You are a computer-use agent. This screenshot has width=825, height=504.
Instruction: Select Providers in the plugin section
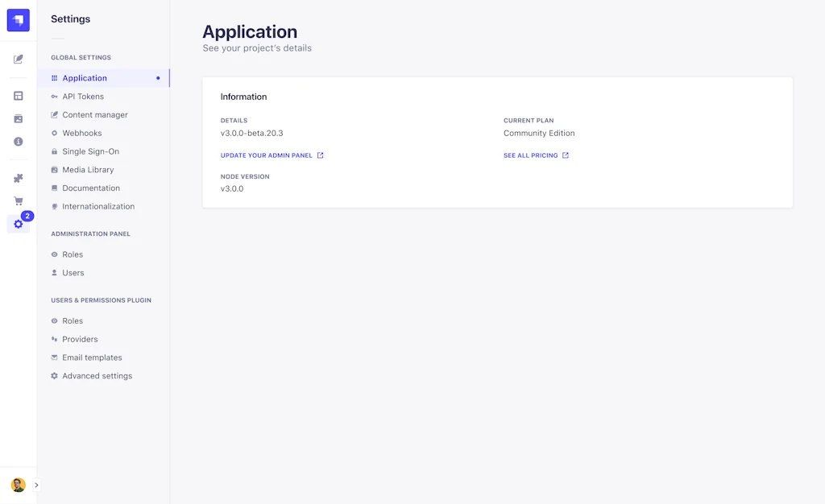click(x=80, y=339)
